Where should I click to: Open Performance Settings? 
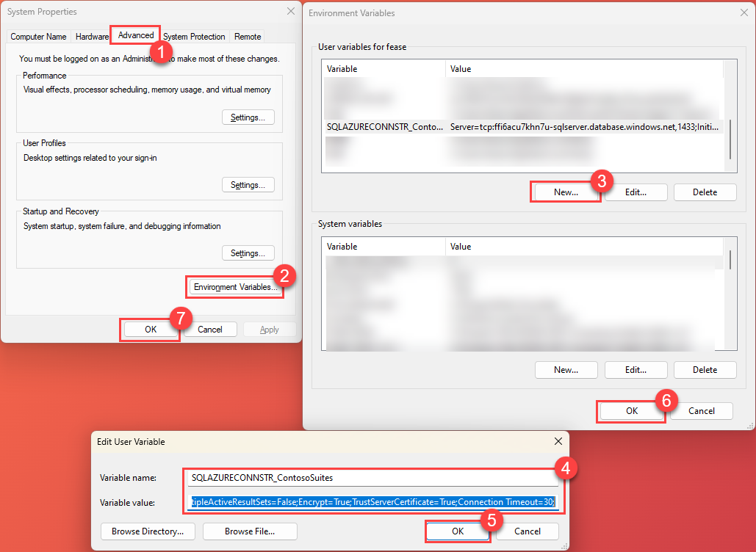click(x=248, y=117)
